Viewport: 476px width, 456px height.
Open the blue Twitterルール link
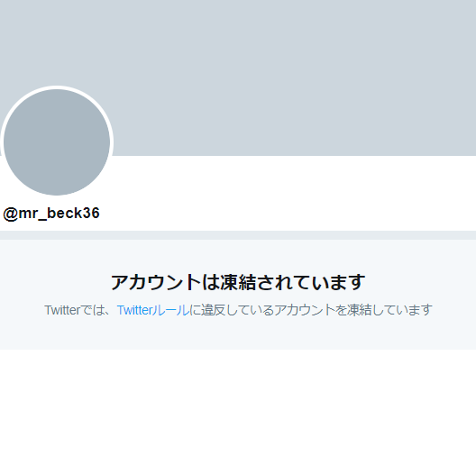pyautogui.click(x=153, y=310)
